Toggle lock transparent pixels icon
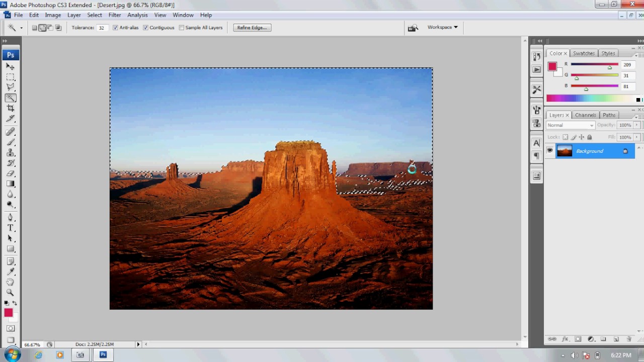 [x=566, y=137]
